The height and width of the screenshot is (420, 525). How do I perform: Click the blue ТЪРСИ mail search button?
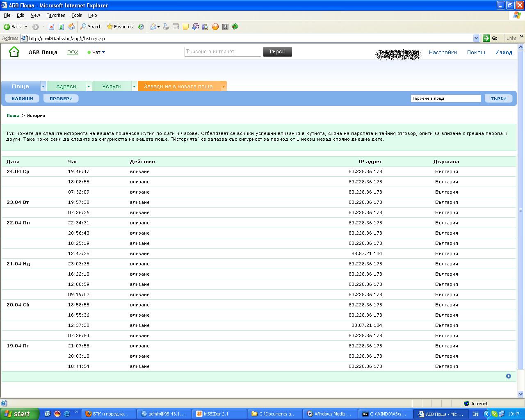pos(499,98)
